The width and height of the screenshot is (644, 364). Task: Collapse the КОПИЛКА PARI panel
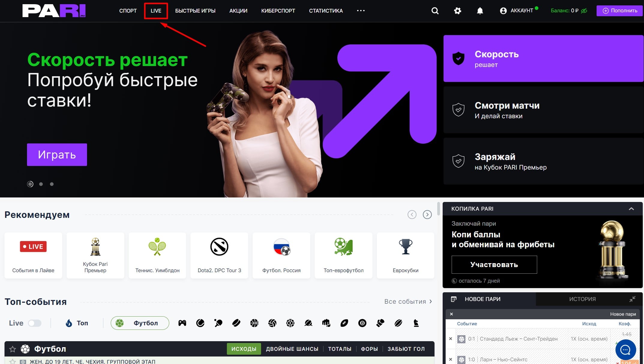631,209
